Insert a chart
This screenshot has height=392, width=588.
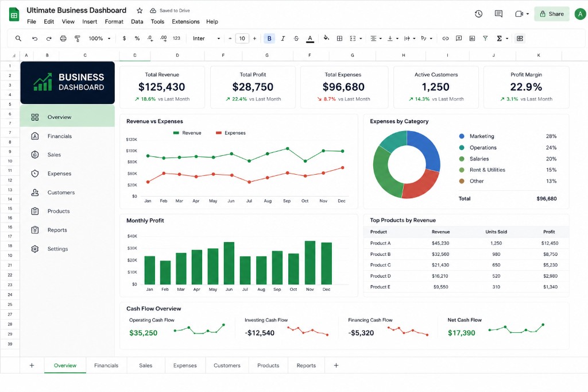tap(472, 39)
